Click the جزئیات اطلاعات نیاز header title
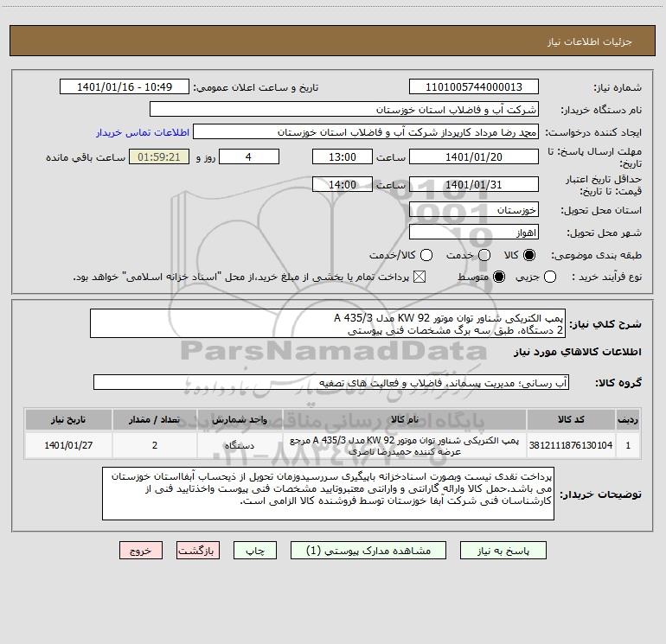 click(590, 41)
